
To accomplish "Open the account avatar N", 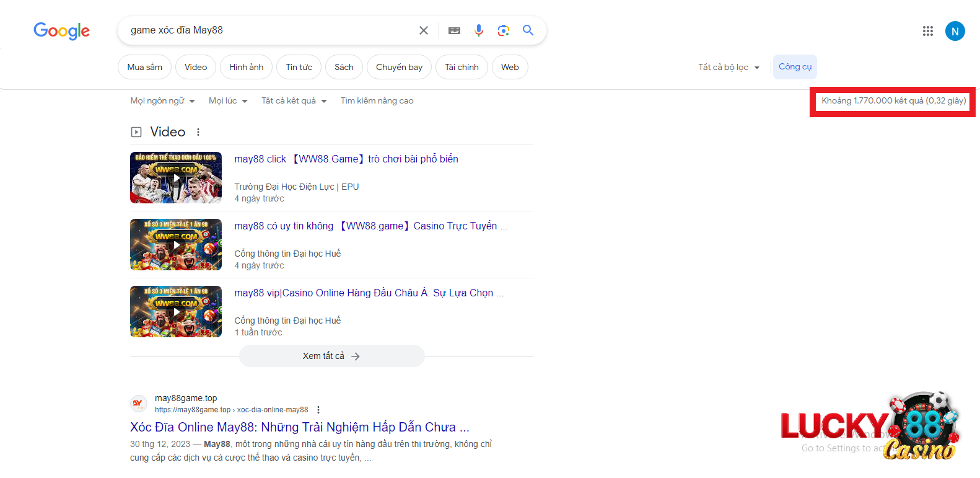I will click(955, 31).
